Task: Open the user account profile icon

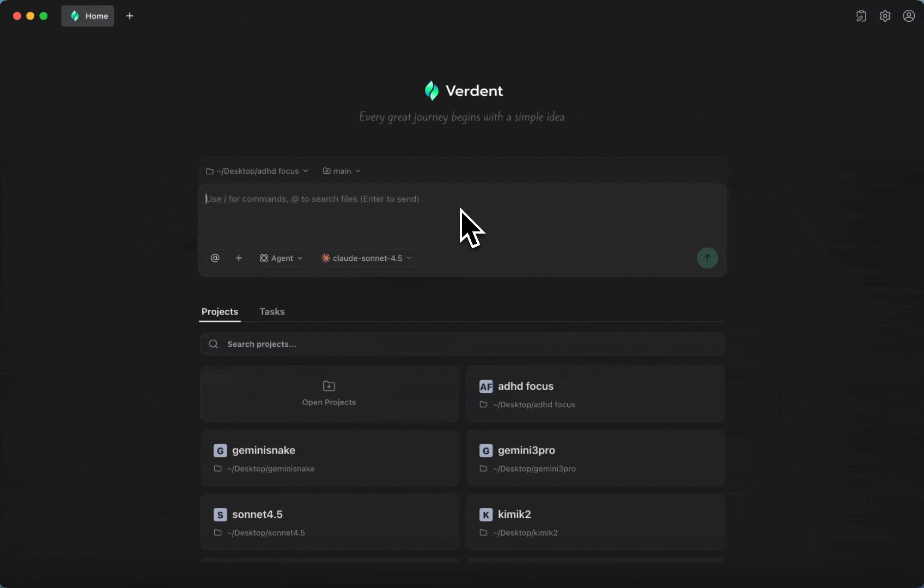Action: click(x=909, y=16)
